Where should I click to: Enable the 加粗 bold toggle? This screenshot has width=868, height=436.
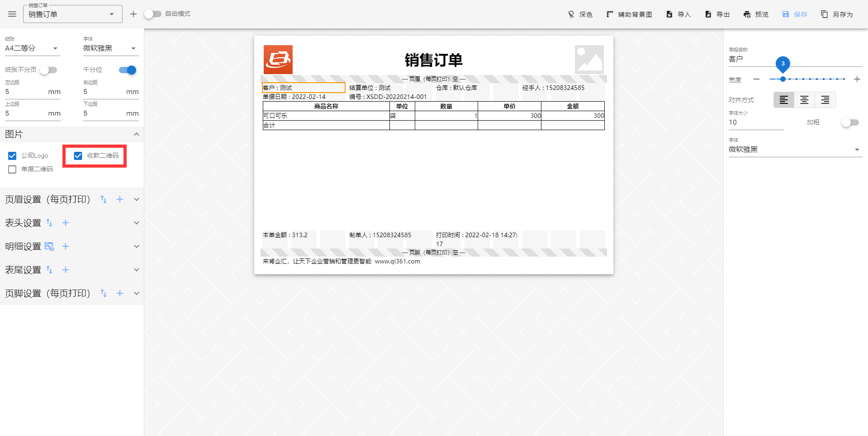(849, 122)
